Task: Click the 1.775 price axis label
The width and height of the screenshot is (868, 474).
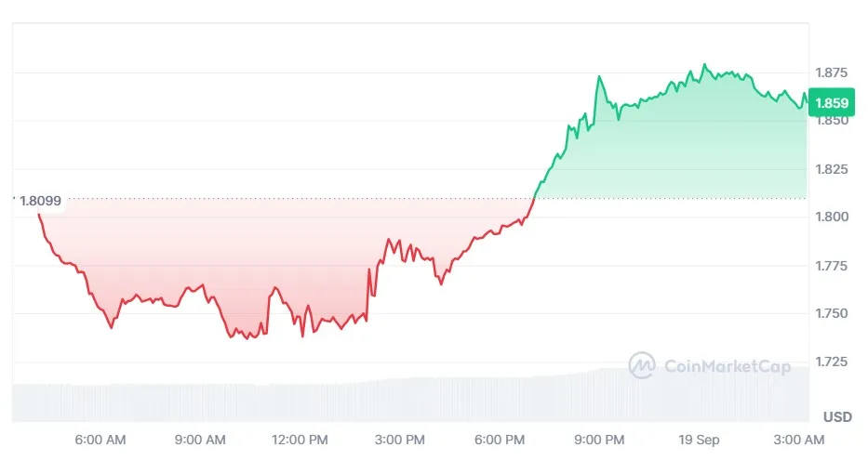Action: (x=831, y=266)
